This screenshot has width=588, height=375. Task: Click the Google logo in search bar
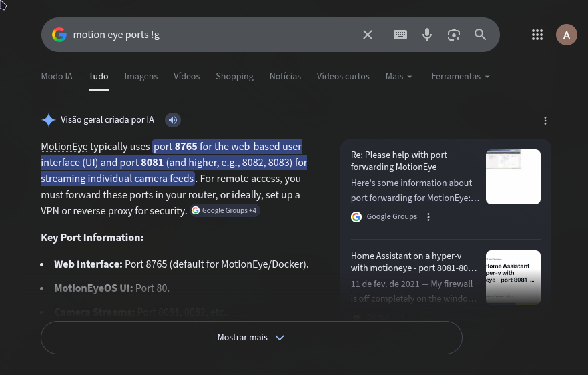tap(59, 35)
